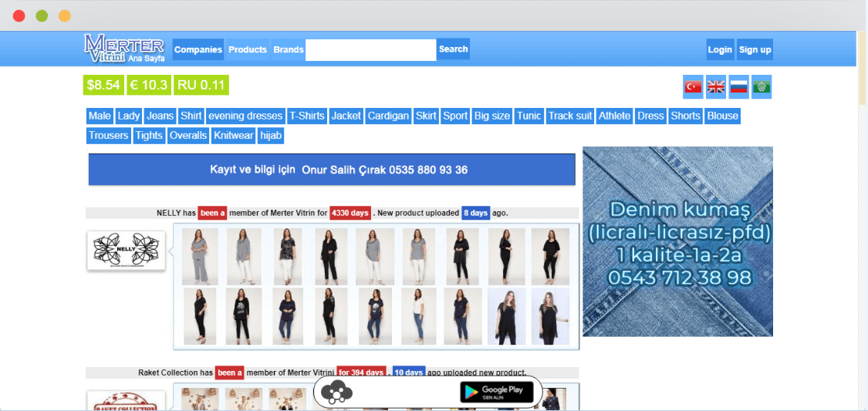This screenshot has width=868, height=411.
Task: Open first NELLY product in top row
Action: [x=200, y=256]
